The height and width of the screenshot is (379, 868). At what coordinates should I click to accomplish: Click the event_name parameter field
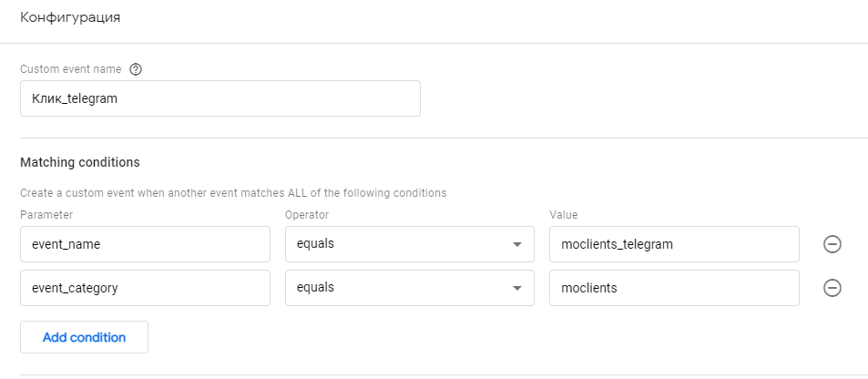point(145,244)
